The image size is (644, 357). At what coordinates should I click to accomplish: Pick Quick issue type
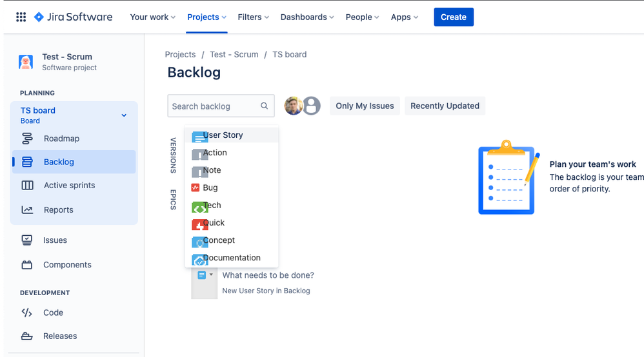232,223
